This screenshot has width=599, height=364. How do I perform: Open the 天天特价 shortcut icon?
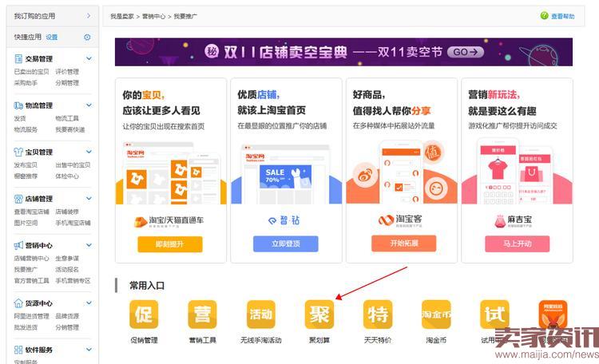point(378,315)
